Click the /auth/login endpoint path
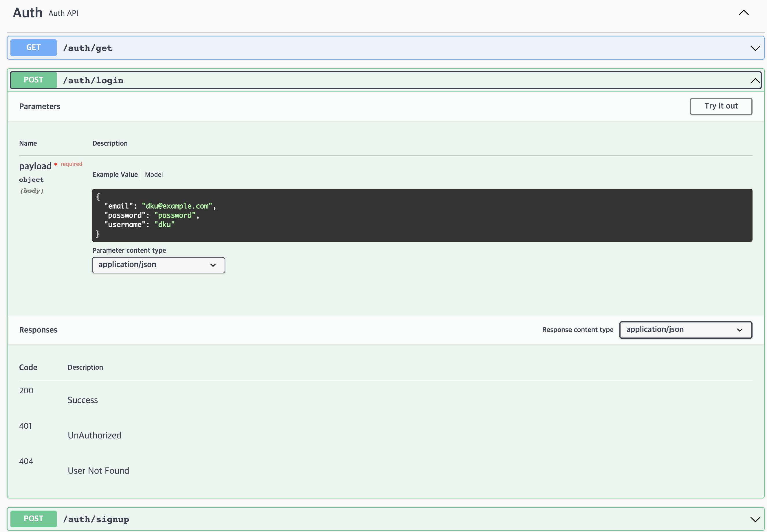 (x=93, y=81)
